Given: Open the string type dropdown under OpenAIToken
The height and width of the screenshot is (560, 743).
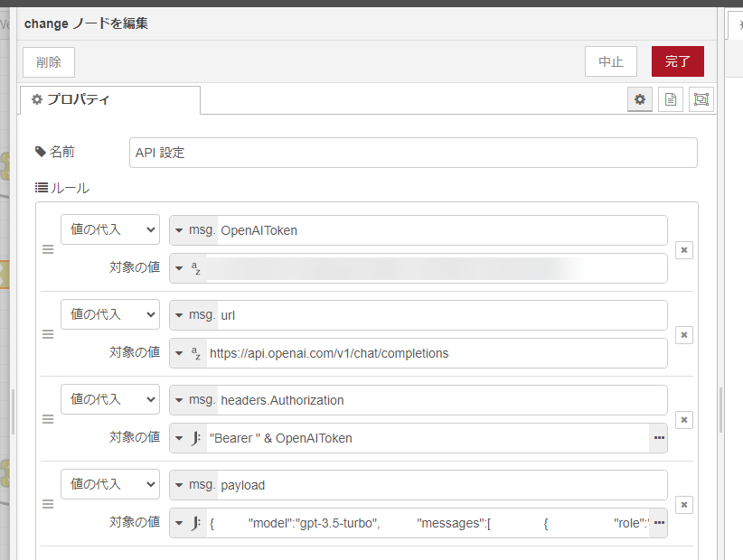Looking at the screenshot, I should coord(189,267).
